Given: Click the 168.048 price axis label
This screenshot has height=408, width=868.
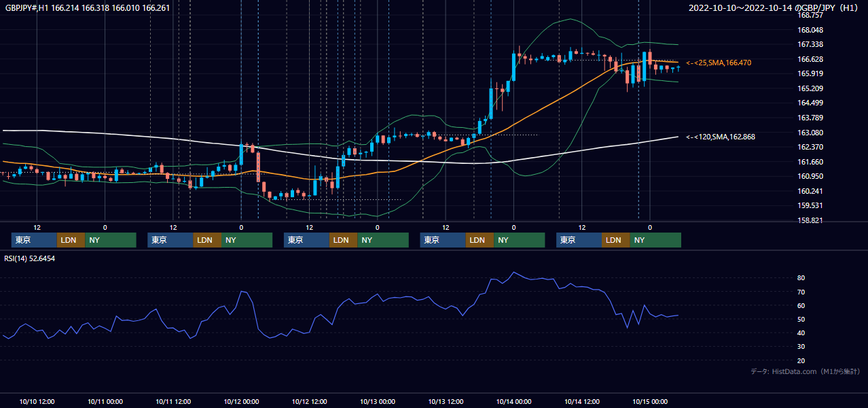Looking at the screenshot, I should [x=810, y=30].
